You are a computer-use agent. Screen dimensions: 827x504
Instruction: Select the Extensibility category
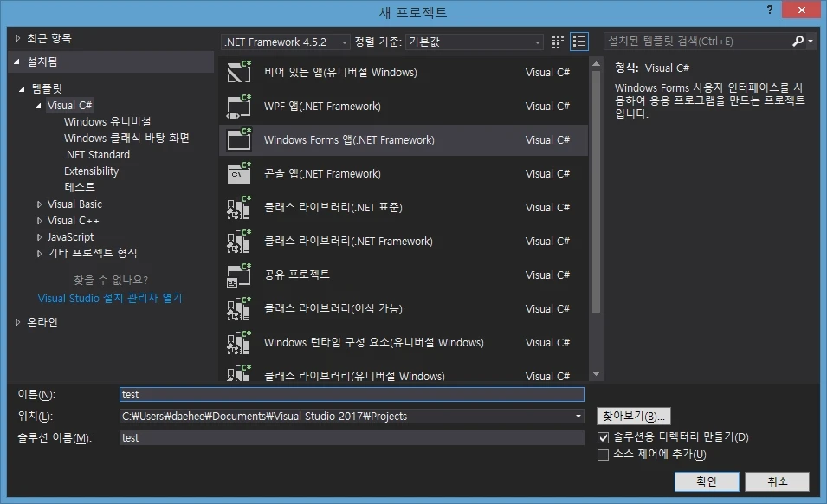(91, 171)
